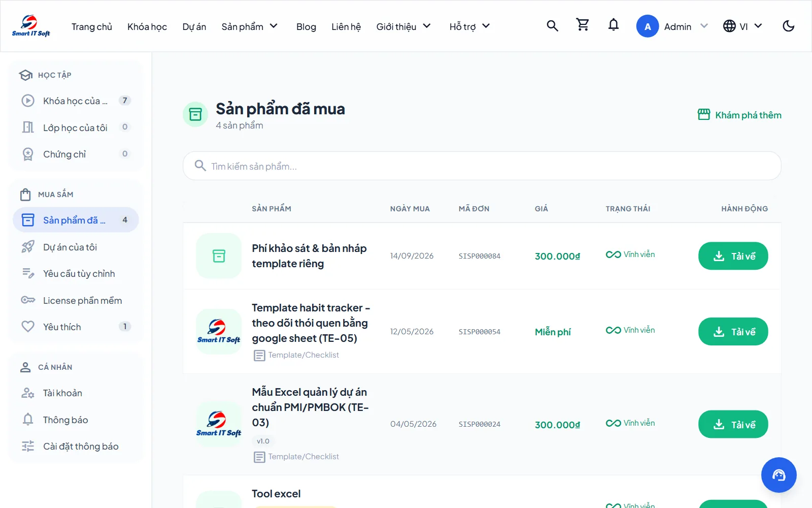Open Tài khoản in sidebar
Screen dimensions: 812x508
(76, 393)
